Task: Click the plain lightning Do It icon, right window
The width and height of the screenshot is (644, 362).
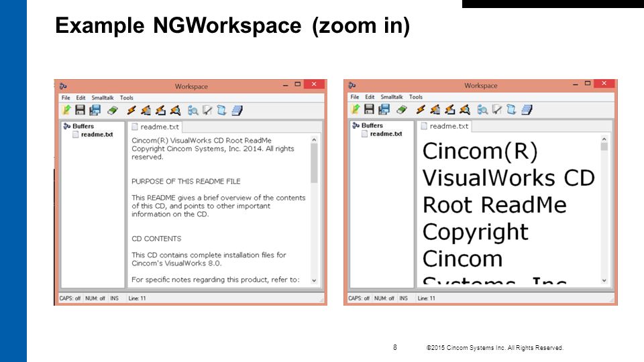Action: [x=420, y=109]
